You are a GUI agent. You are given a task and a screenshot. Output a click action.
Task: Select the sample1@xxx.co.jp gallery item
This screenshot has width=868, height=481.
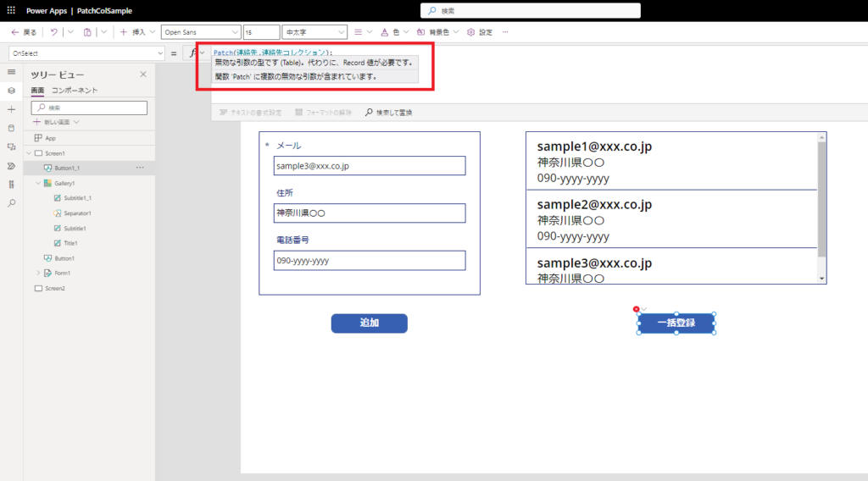point(671,161)
